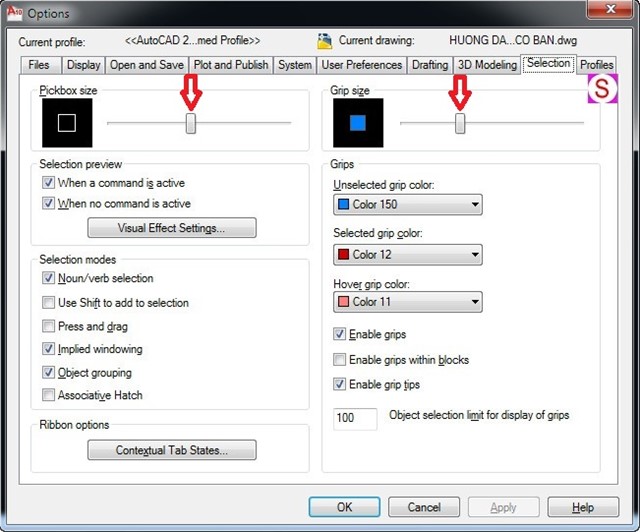Open Help for Options dialog
Viewport: 640px width, 532px height.
[583, 507]
